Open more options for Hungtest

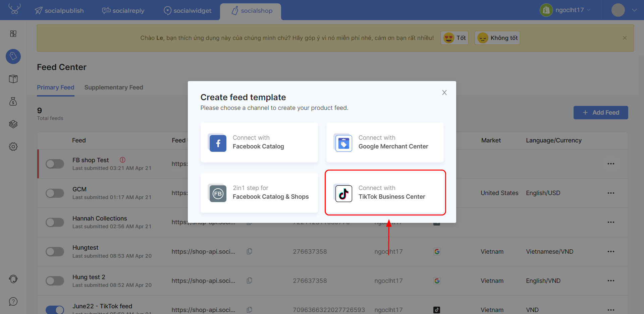pos(611,251)
